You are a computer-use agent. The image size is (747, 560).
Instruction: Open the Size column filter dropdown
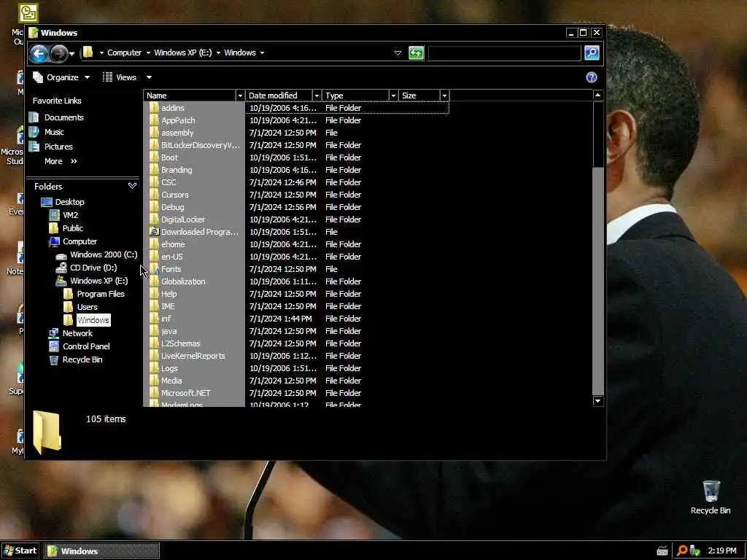pyautogui.click(x=444, y=96)
